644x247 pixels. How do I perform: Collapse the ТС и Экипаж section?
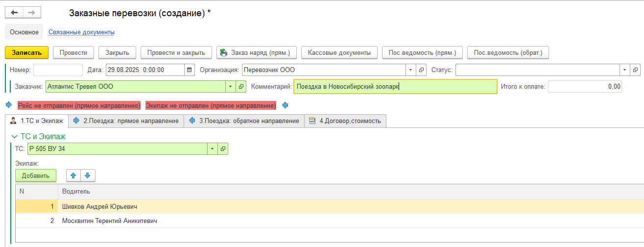pyautogui.click(x=14, y=137)
